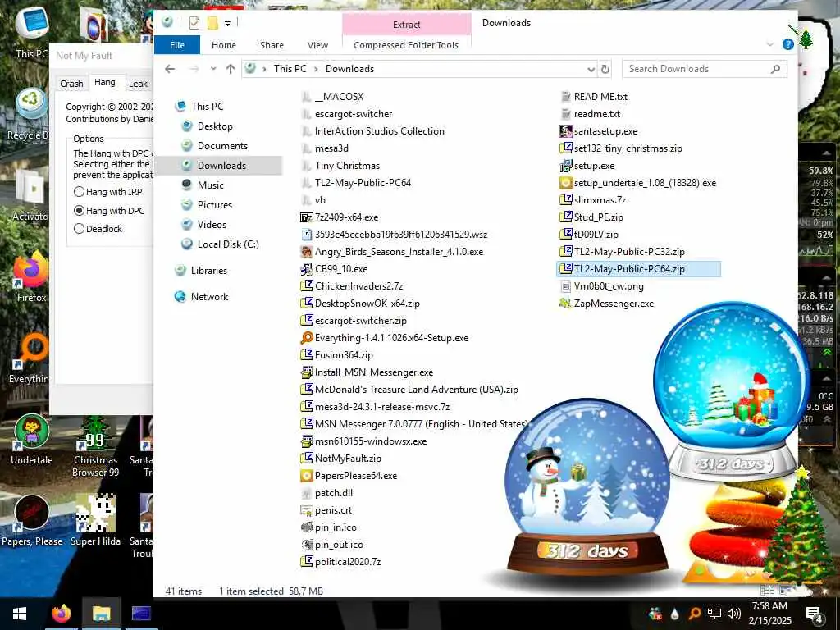The image size is (840, 630).
Task: Select the Deadlock radio button
Action: pos(80,229)
